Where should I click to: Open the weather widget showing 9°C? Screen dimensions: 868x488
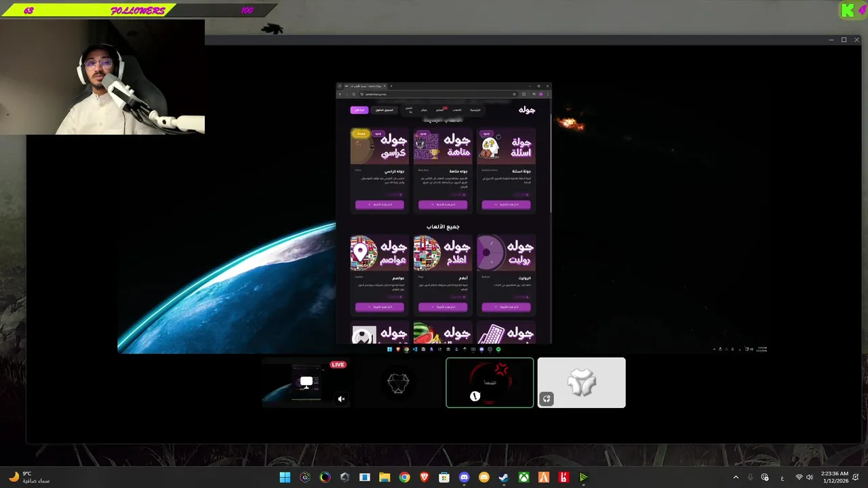point(28,477)
